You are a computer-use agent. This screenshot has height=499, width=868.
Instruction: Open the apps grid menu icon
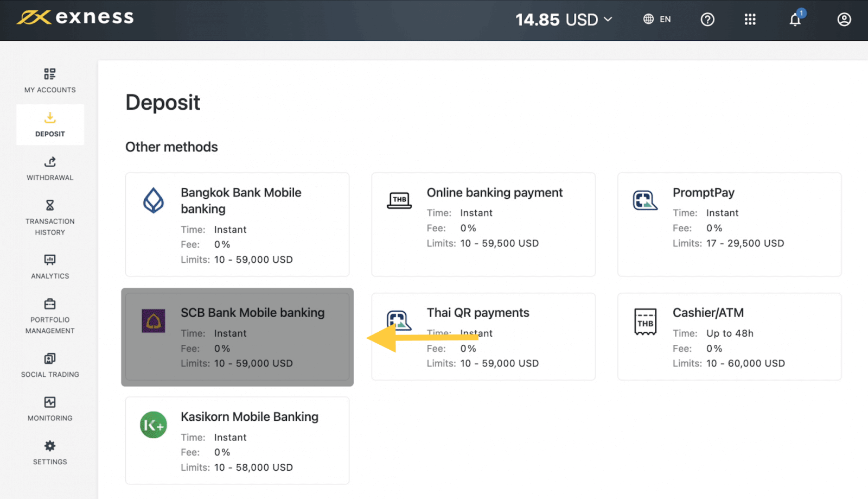(750, 20)
